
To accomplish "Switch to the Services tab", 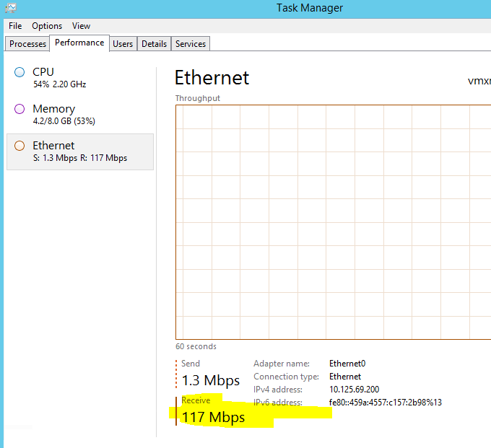I will 191,44.
